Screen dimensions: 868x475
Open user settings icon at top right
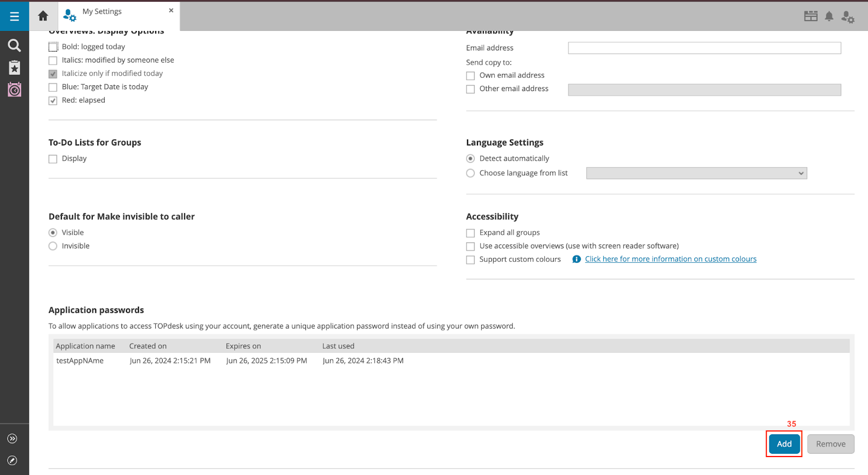847,17
